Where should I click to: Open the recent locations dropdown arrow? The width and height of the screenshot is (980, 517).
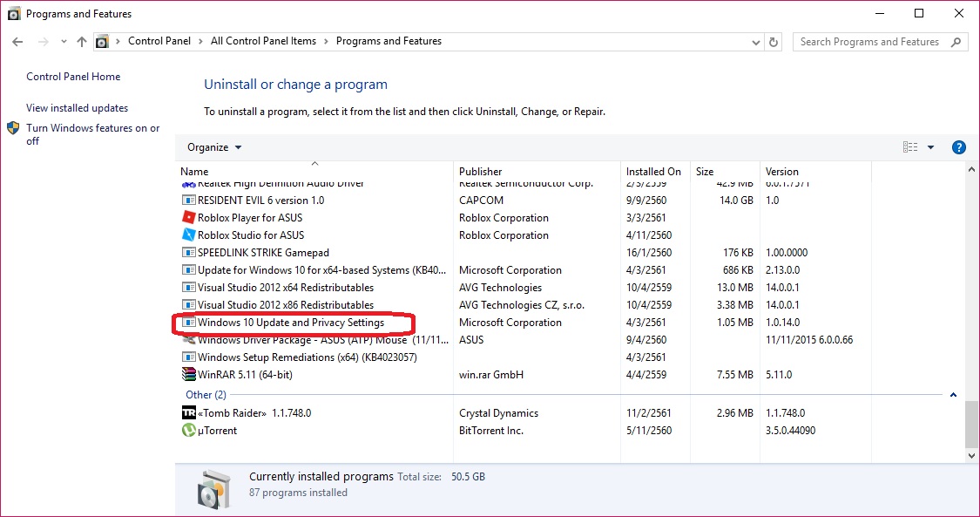tap(64, 42)
